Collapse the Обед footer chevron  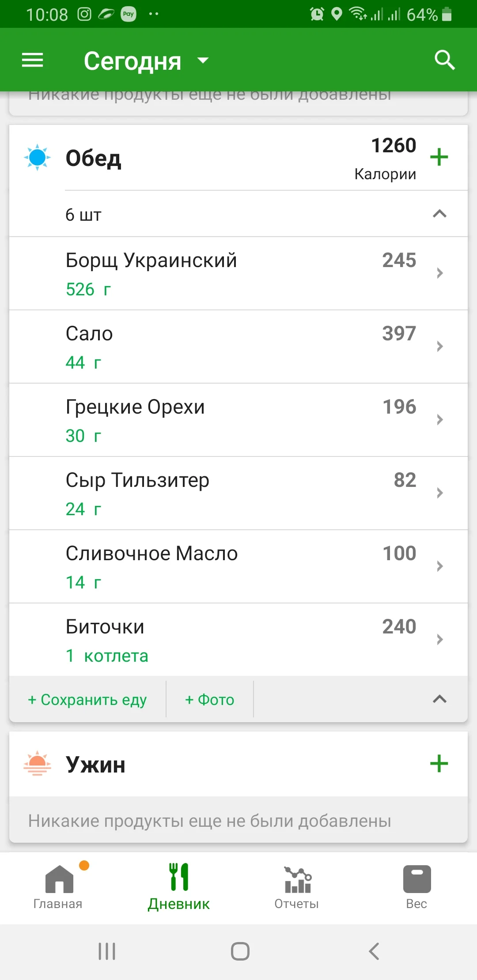(439, 699)
